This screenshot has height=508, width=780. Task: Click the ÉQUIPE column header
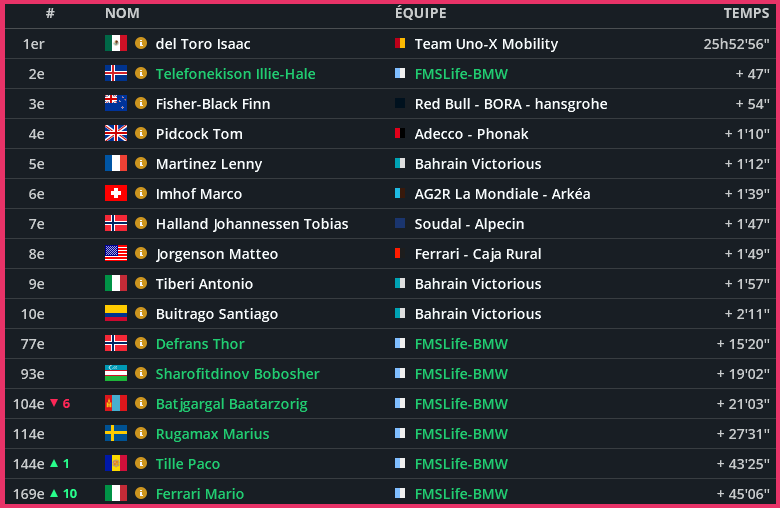(420, 14)
